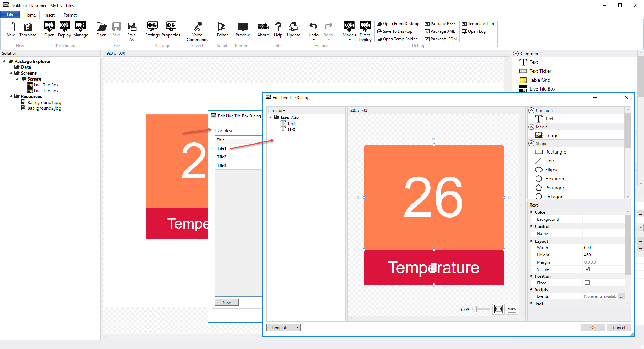This screenshot has height=349, width=644.
Task: Uncheck the Visible checkbox in Layout
Action: tap(587, 269)
